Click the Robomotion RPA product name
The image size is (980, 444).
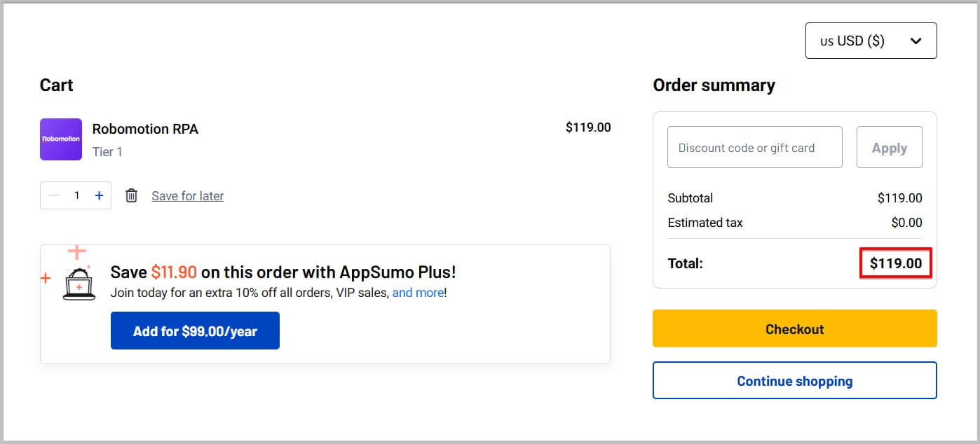pos(145,129)
